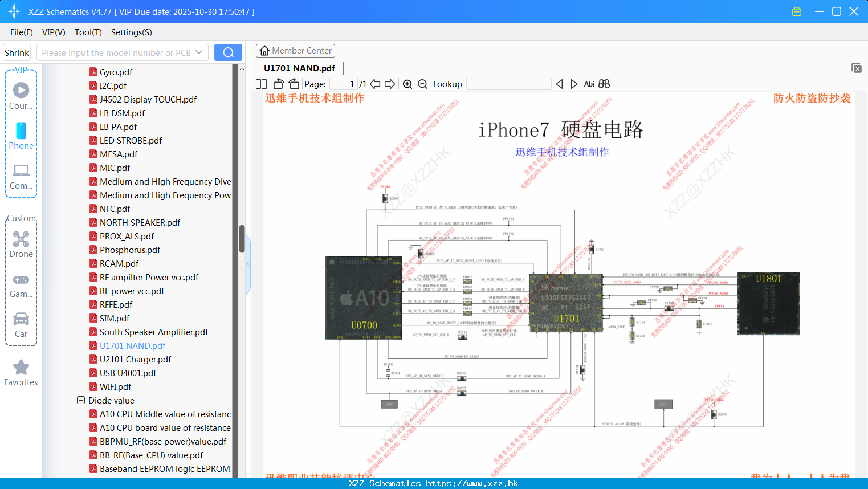Viewport: 868px width, 489px height.
Task: Click the model number input field
Action: pyautogui.click(x=116, y=52)
